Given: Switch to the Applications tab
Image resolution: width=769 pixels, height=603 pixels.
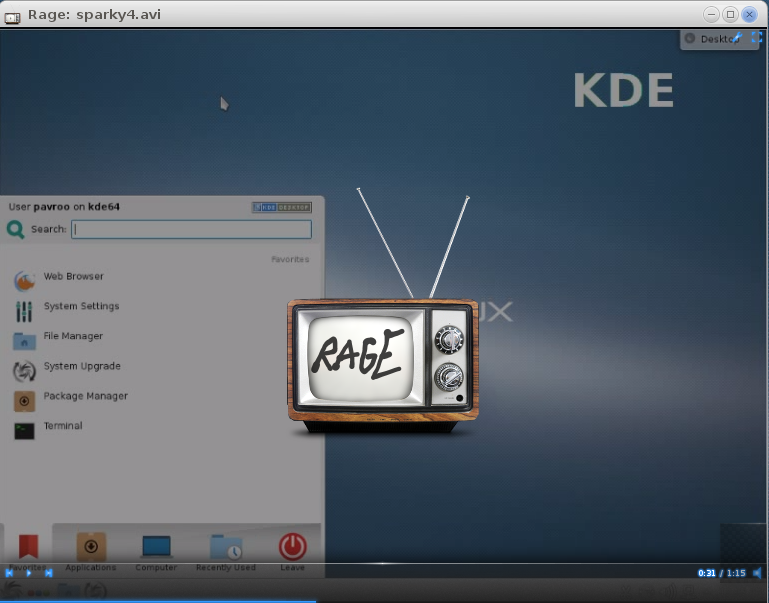Looking at the screenshot, I should [x=91, y=553].
